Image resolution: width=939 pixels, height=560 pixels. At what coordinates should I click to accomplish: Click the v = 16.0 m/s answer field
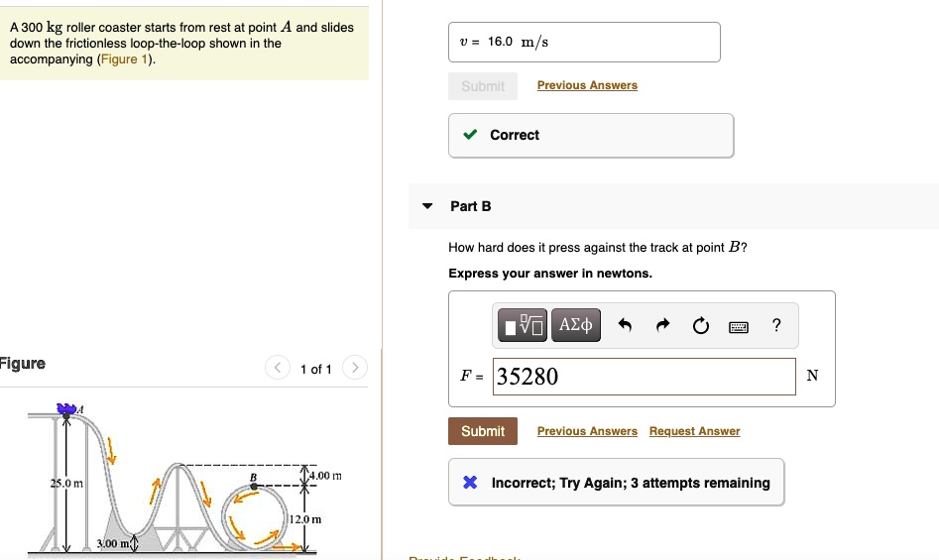click(x=584, y=42)
